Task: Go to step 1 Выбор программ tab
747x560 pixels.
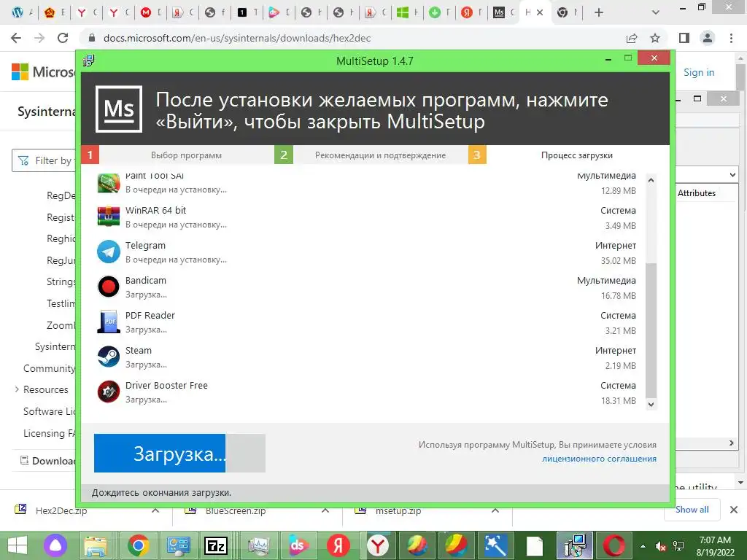Action: (x=186, y=155)
